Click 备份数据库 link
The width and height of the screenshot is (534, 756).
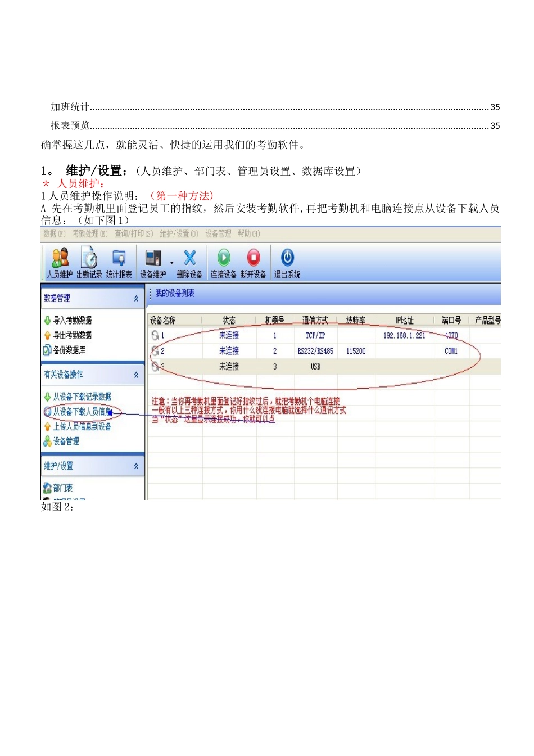tap(69, 350)
